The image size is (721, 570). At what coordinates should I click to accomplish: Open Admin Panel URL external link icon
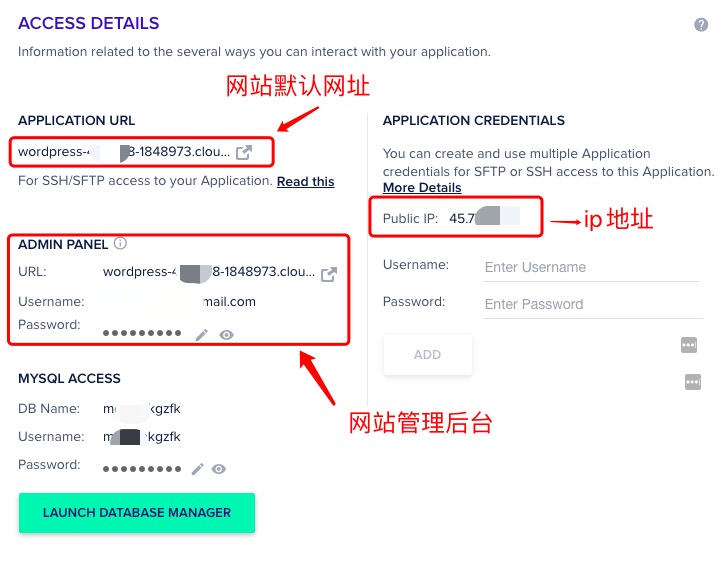(329, 274)
